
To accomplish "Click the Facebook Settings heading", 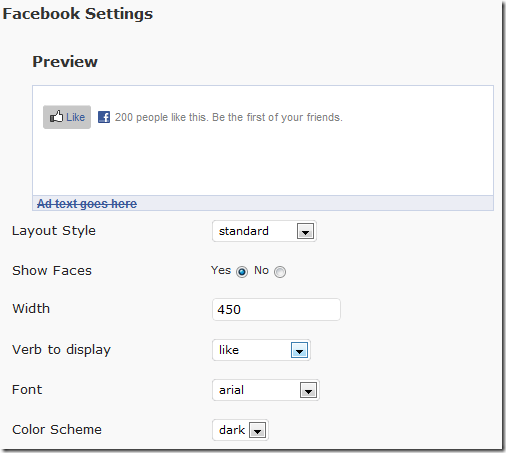I will click(x=77, y=14).
